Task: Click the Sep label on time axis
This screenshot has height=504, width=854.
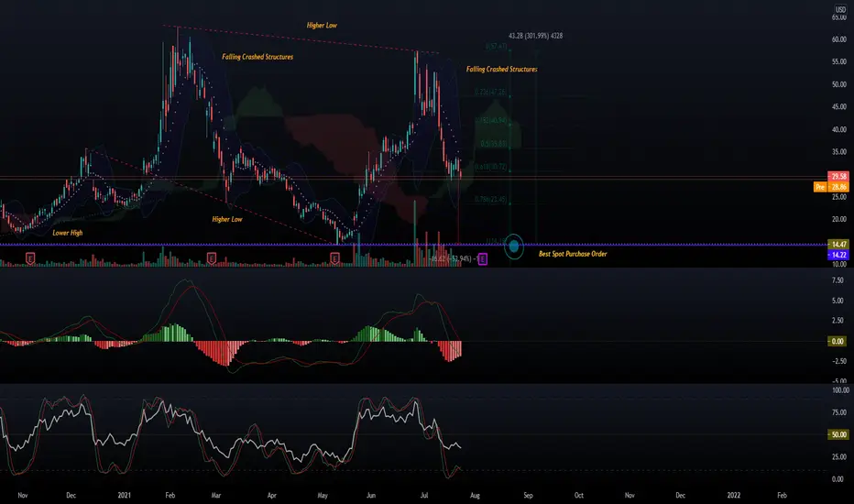Action: point(528,495)
